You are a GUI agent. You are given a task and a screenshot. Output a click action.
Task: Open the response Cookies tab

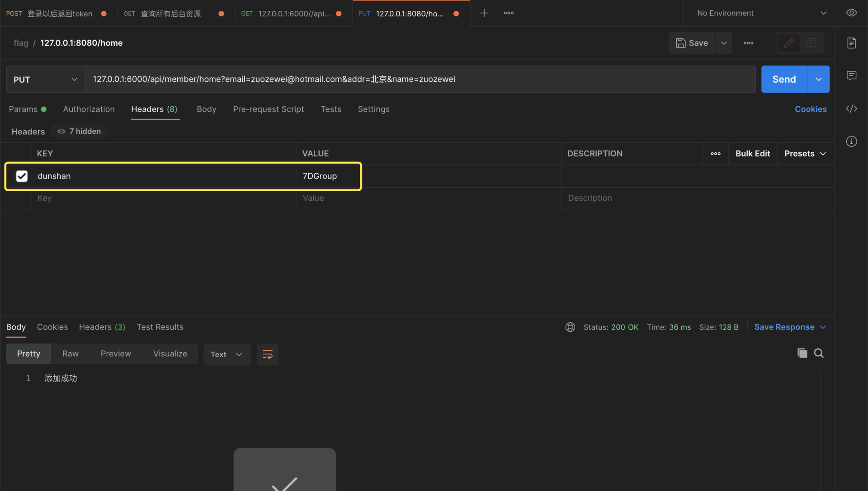(52, 327)
